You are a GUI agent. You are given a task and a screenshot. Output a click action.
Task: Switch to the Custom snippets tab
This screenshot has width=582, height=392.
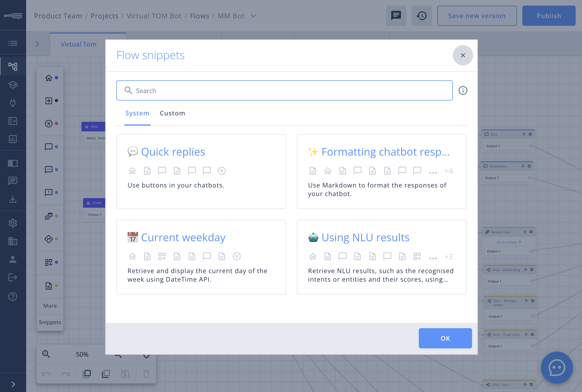[x=172, y=113]
